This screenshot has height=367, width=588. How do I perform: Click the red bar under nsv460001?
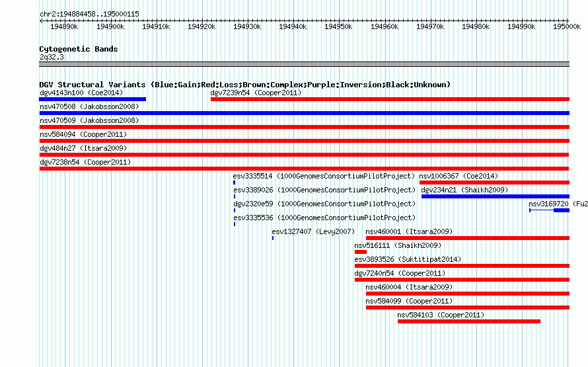(x=468, y=238)
